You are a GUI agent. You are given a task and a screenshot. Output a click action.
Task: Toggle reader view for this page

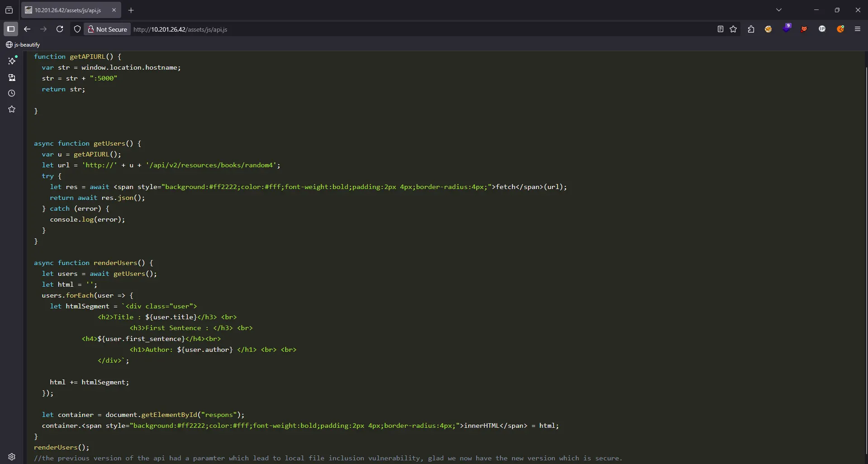(720, 29)
